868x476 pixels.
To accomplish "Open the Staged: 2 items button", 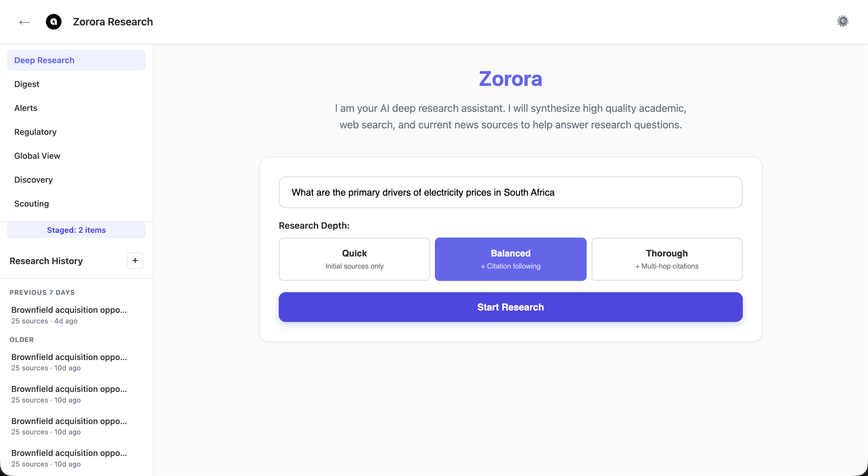I will pos(76,230).
